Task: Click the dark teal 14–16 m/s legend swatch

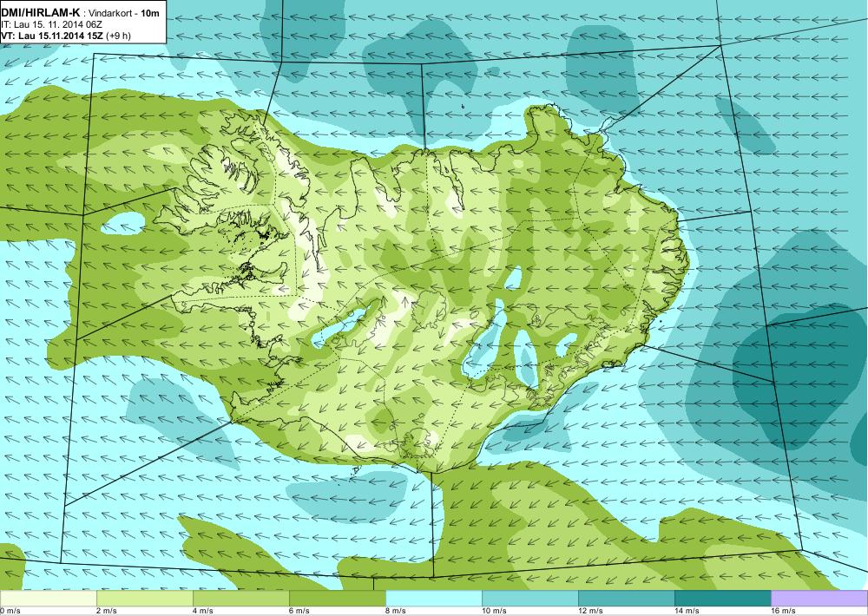Action: [722, 599]
